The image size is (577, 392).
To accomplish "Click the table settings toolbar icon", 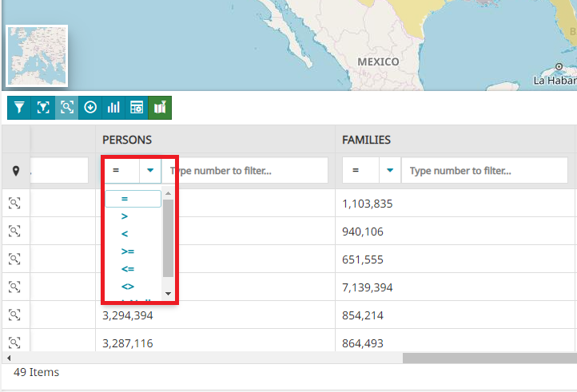I will (x=137, y=107).
